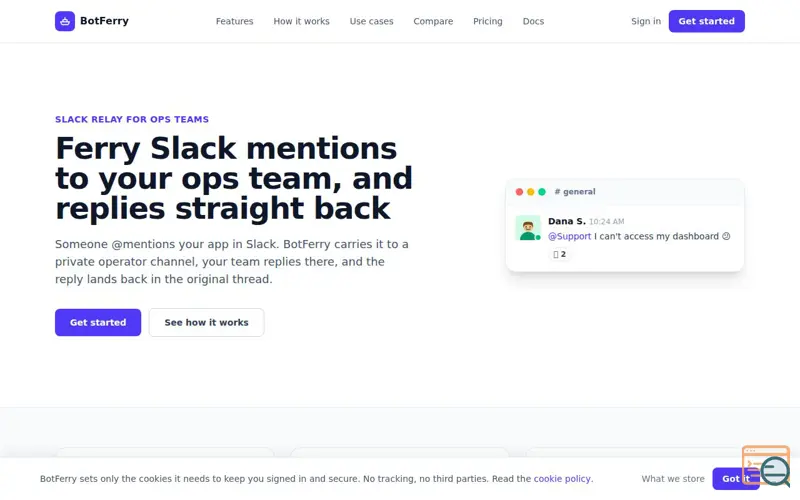Click the hero Get started button

pyautogui.click(x=98, y=322)
